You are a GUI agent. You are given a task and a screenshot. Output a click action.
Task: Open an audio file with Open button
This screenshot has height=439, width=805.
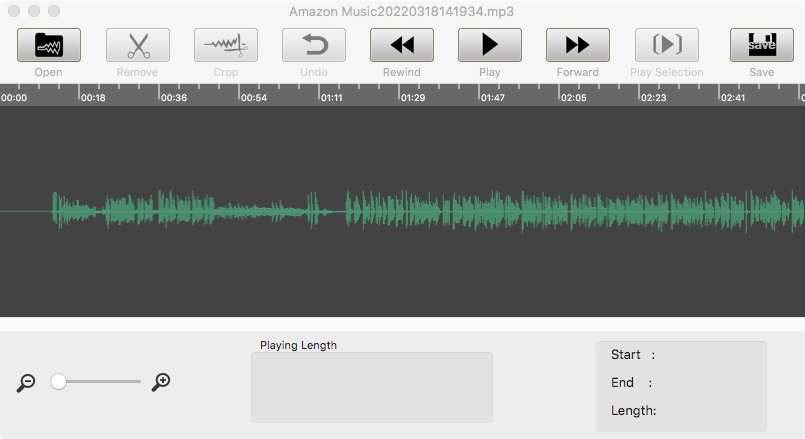point(49,45)
